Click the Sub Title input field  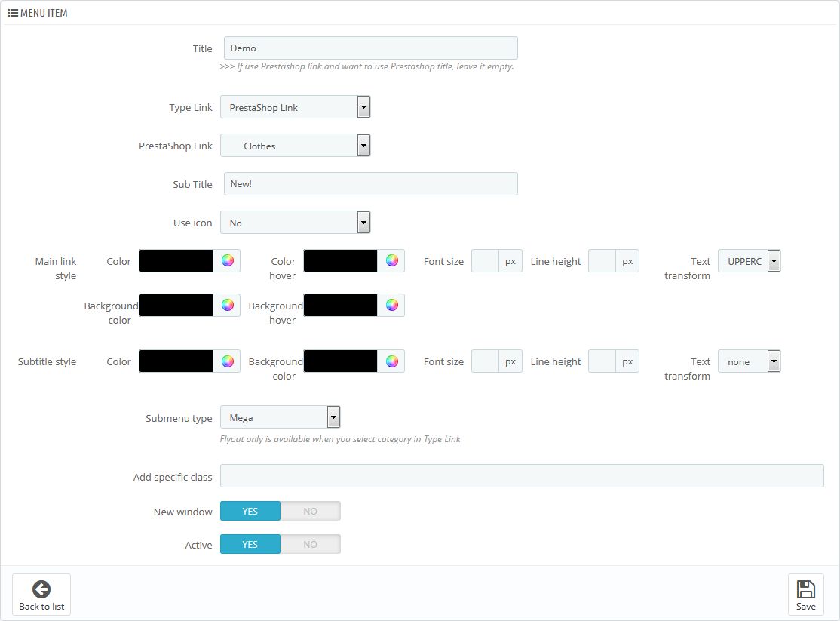pyautogui.click(x=370, y=184)
